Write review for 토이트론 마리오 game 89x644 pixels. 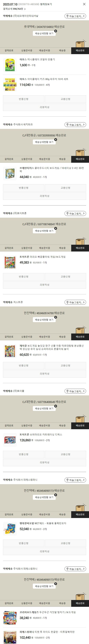[44, 285]
